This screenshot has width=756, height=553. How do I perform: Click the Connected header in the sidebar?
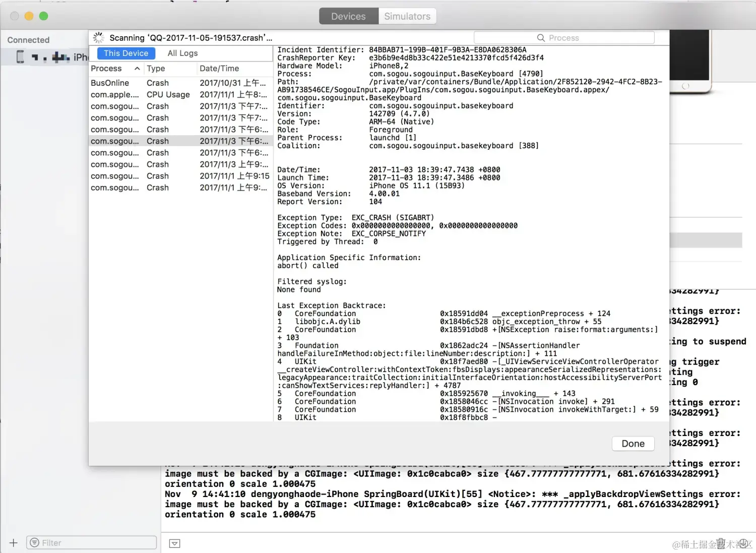click(28, 40)
